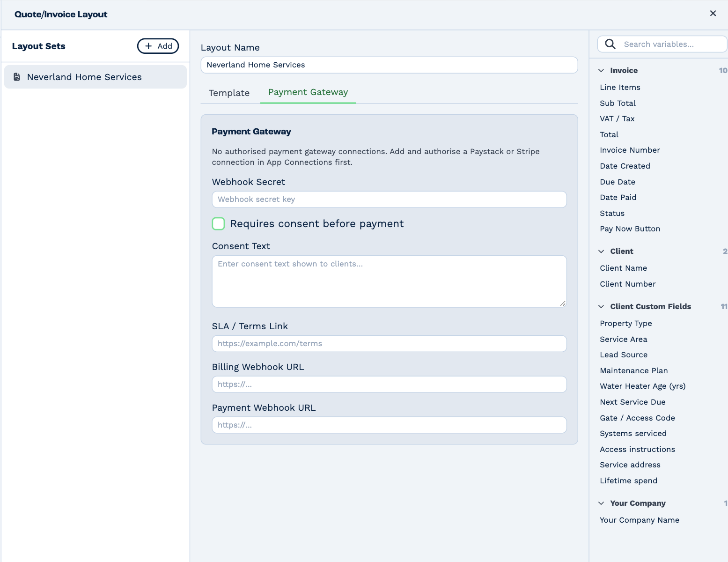
Task: Choose the Lifetime spend field
Action: [x=628, y=481]
